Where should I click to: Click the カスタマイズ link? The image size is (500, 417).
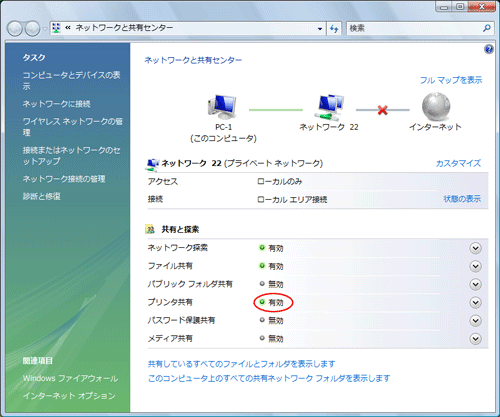[458, 163]
